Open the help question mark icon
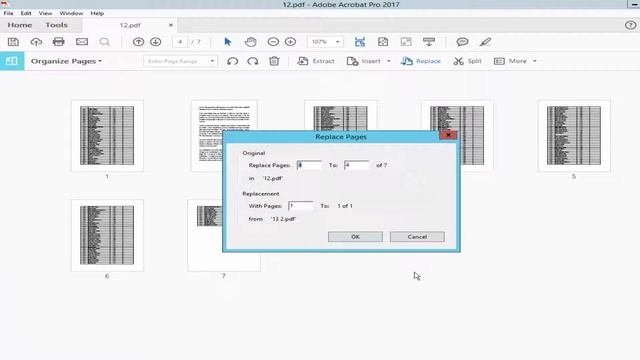This screenshot has height=360, width=640. (x=630, y=25)
